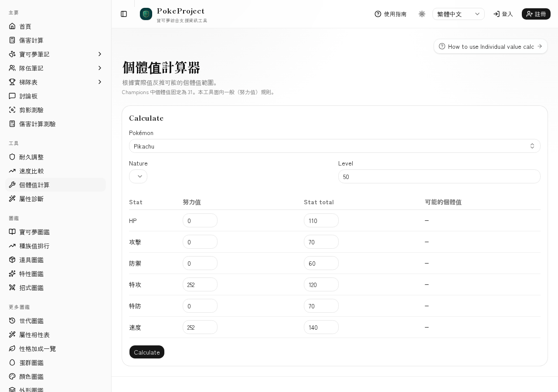Open 討論板 from the sidebar

(x=56, y=96)
